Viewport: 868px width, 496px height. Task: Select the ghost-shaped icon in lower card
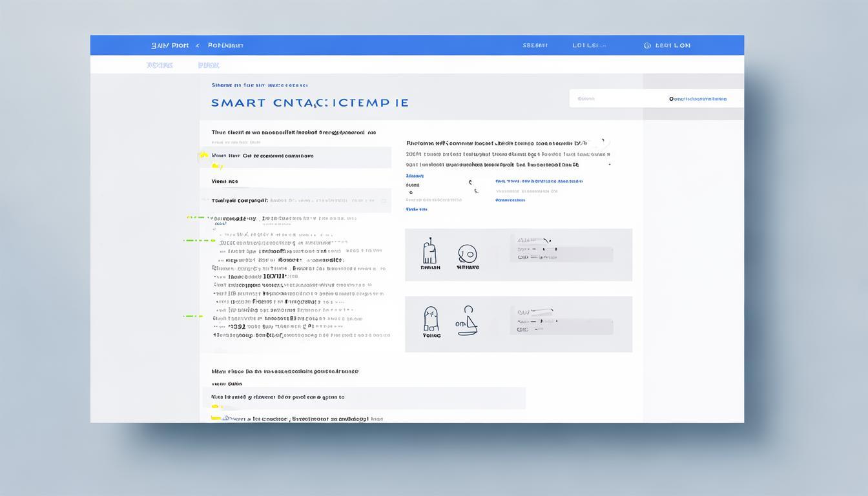pos(431,319)
